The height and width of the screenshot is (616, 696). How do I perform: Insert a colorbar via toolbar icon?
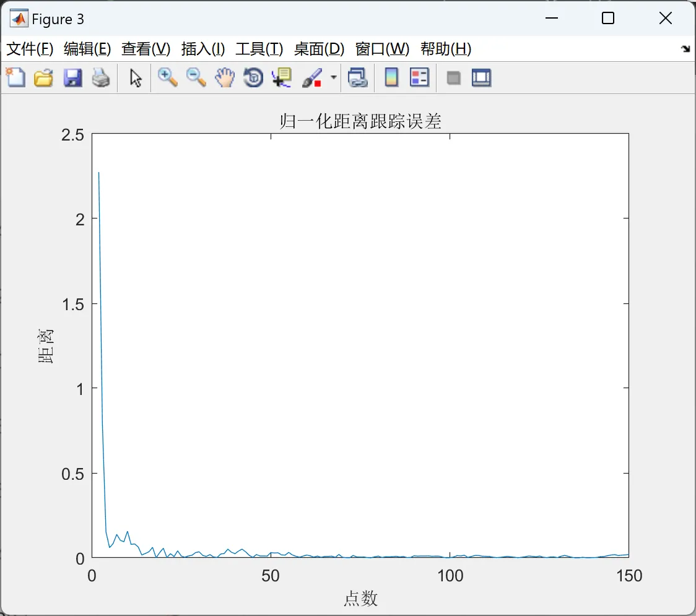[x=391, y=77]
